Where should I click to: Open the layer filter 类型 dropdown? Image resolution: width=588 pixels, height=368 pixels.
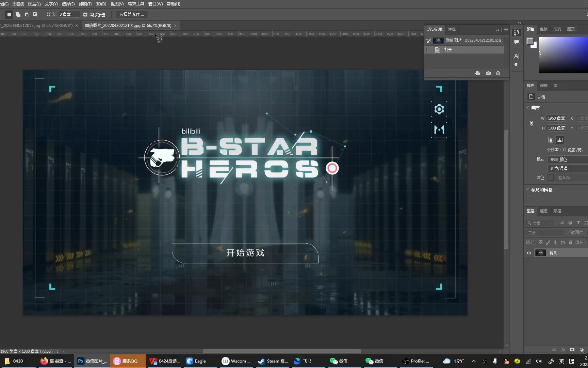pos(540,223)
